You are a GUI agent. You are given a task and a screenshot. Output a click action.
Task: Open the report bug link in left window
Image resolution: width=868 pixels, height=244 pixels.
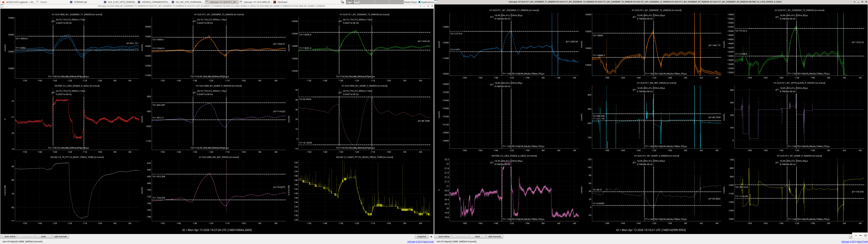(x=428, y=242)
